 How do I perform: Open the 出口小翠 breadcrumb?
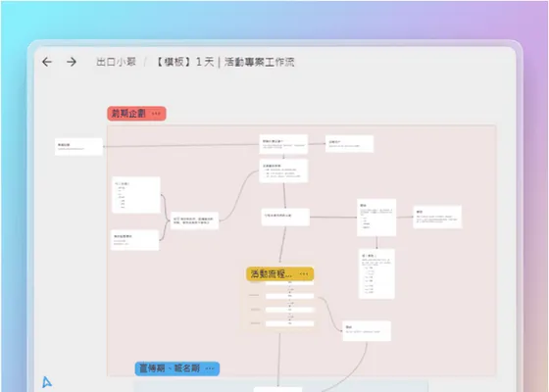click(x=116, y=62)
